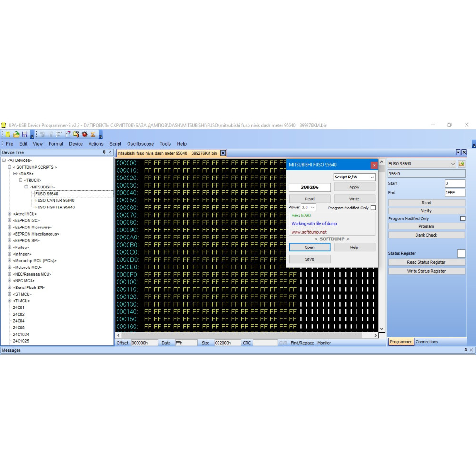The image size is (476, 476).
Task: Close the right programmer panel
Action: point(464,152)
